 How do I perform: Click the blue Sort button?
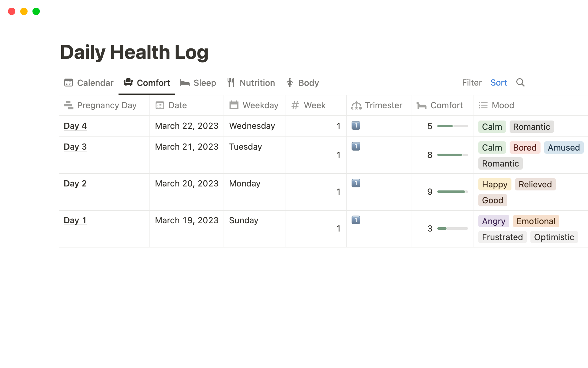499,82
